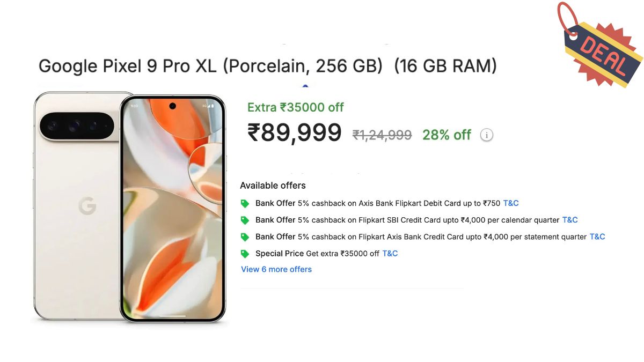
Task: Click View 6 more offers
Action: (276, 269)
